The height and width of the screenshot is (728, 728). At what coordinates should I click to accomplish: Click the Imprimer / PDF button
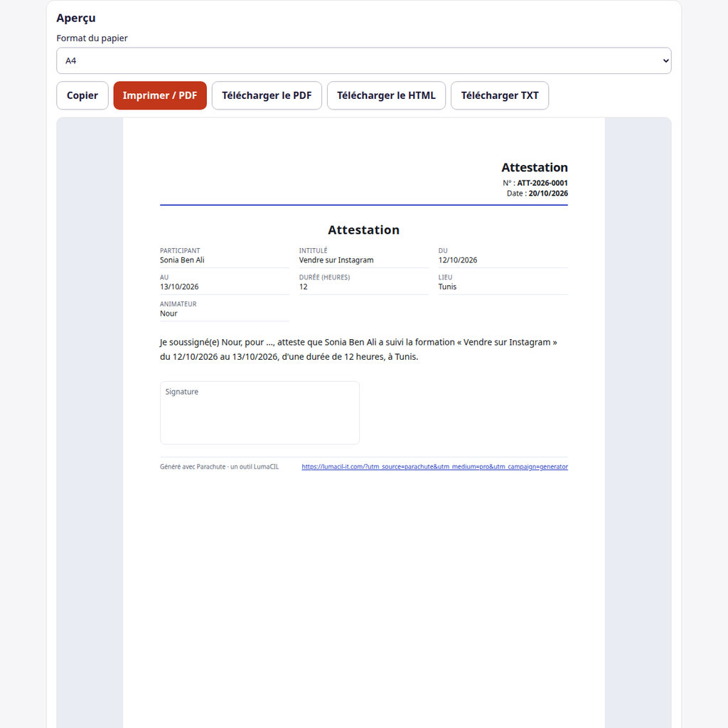pyautogui.click(x=160, y=96)
